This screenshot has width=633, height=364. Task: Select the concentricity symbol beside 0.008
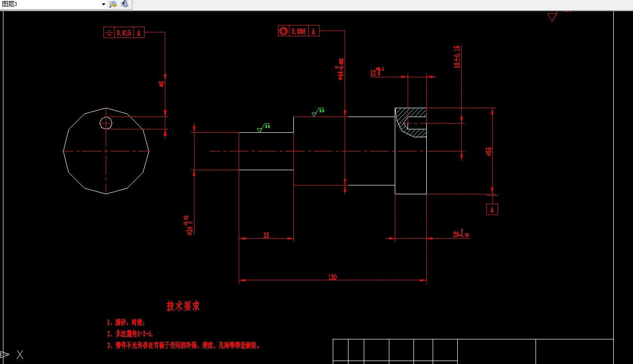[x=284, y=31]
